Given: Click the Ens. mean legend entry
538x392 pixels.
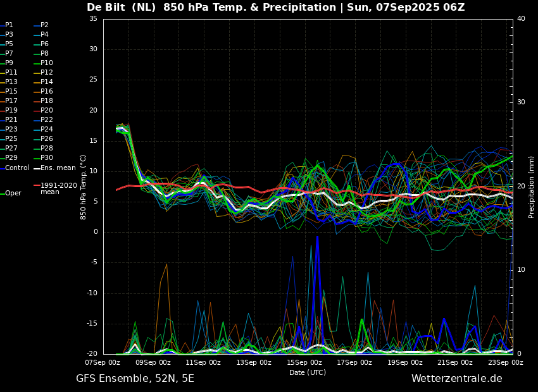Looking at the screenshot, I should [54, 168].
